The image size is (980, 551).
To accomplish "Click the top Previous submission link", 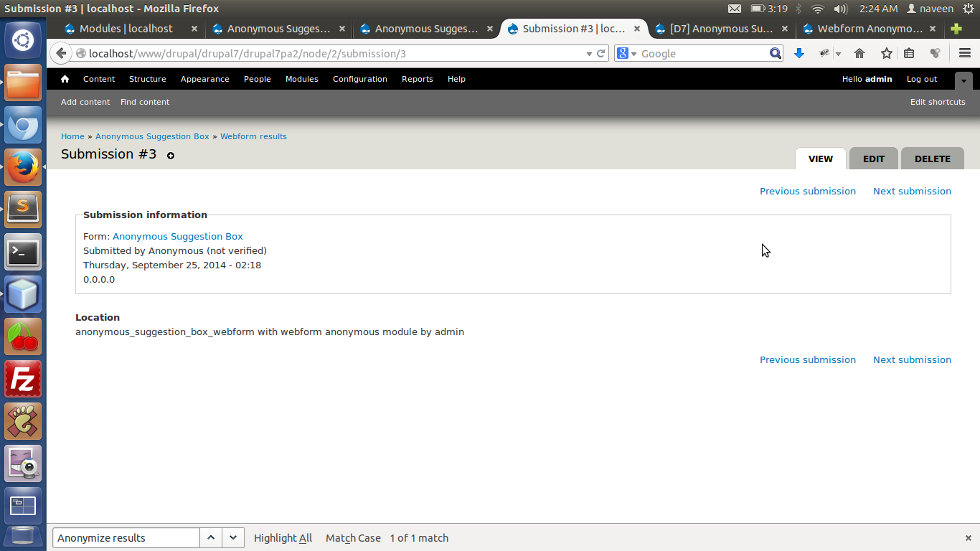I will (808, 191).
